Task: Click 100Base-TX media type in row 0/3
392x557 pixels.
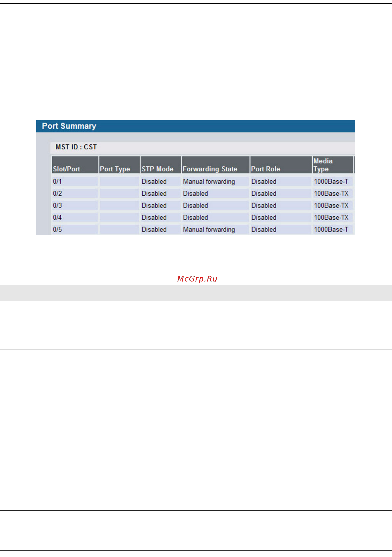Action: click(331, 206)
